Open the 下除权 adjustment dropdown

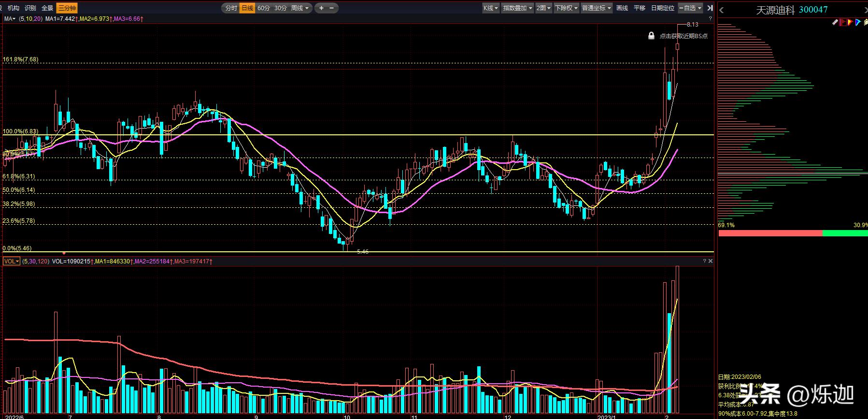566,8
